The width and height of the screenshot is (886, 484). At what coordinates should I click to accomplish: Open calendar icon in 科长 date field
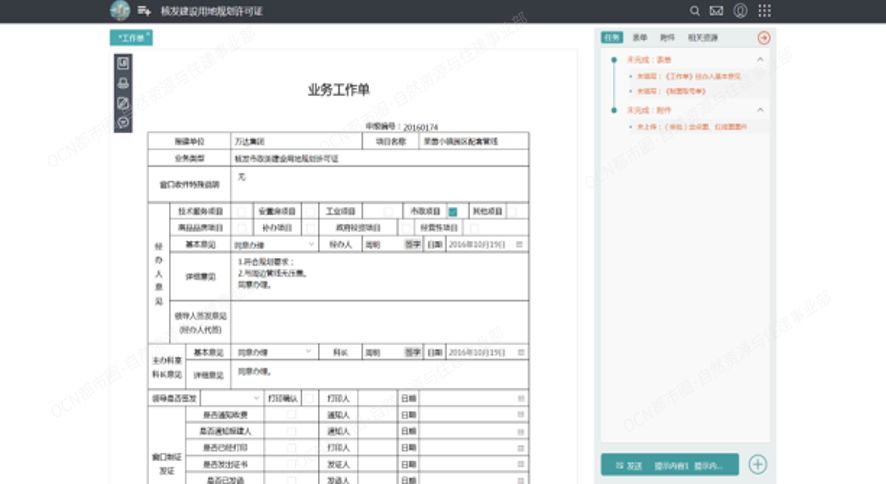(x=521, y=352)
